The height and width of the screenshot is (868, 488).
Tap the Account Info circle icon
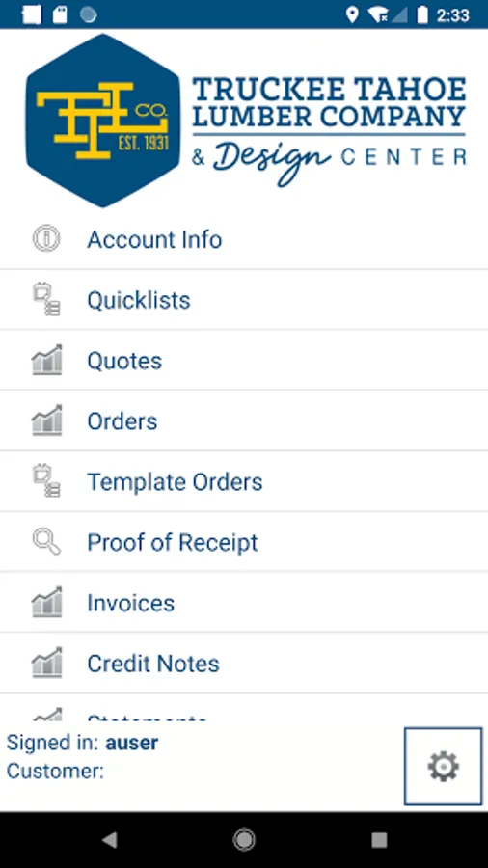tap(46, 238)
